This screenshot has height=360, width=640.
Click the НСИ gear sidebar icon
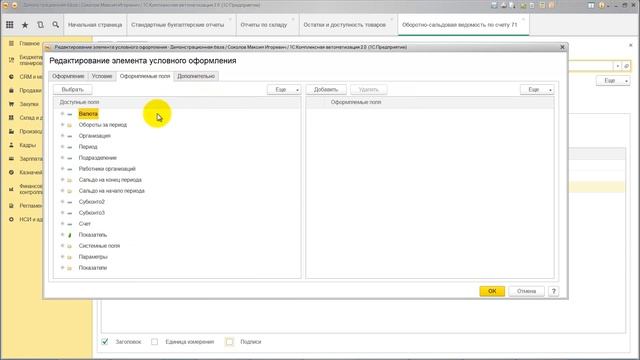click(x=11, y=220)
